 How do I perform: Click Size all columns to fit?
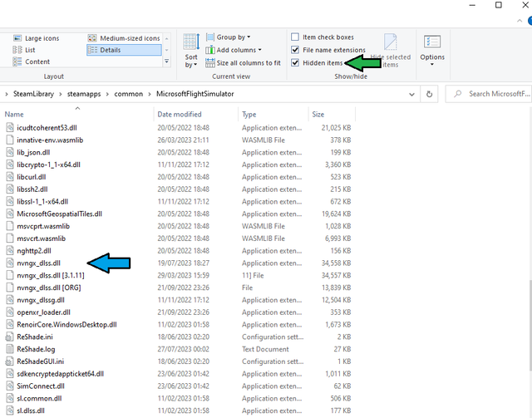click(x=244, y=63)
